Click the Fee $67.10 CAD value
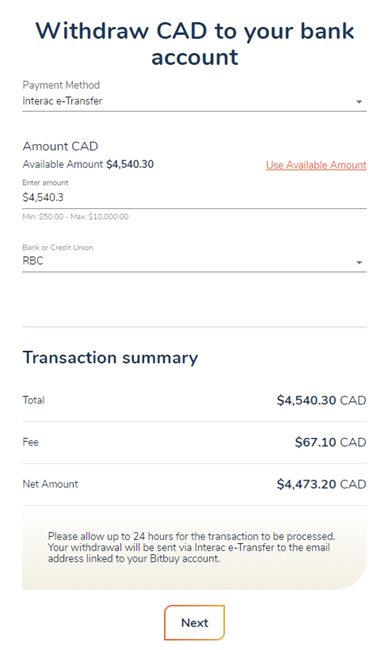The width and height of the screenshot is (389, 650). click(x=331, y=442)
